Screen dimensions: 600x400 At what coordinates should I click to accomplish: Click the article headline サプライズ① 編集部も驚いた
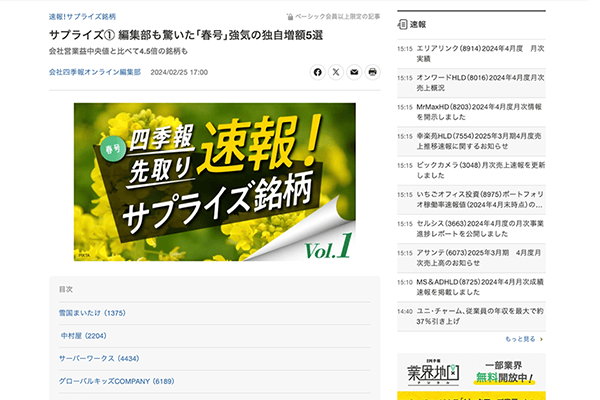point(186,35)
